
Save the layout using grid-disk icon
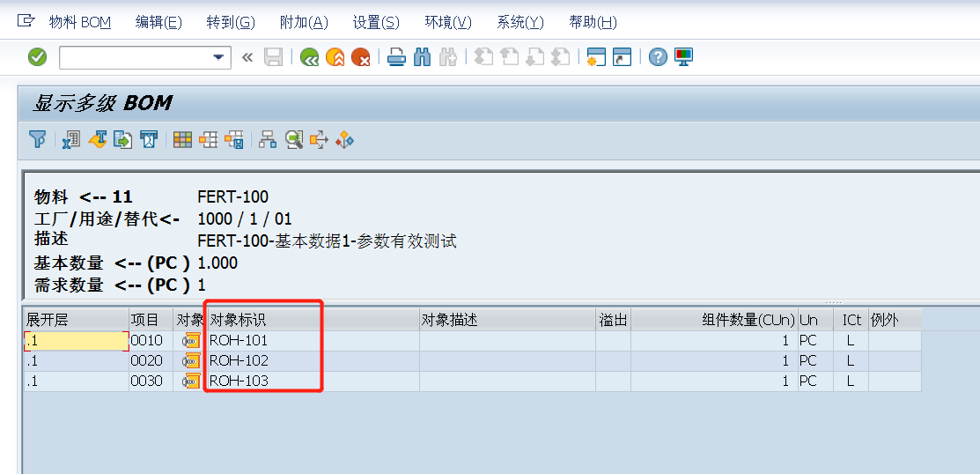(x=233, y=139)
